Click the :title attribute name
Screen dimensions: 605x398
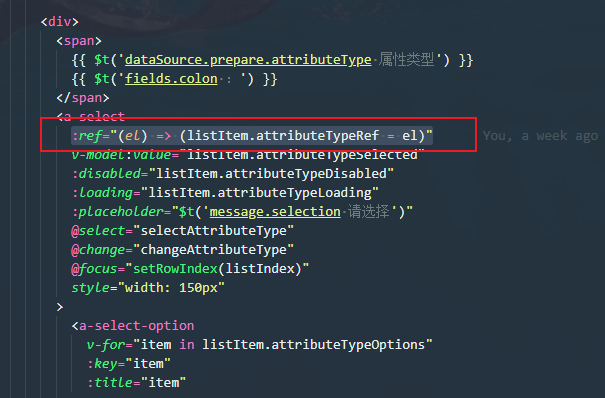(x=110, y=383)
